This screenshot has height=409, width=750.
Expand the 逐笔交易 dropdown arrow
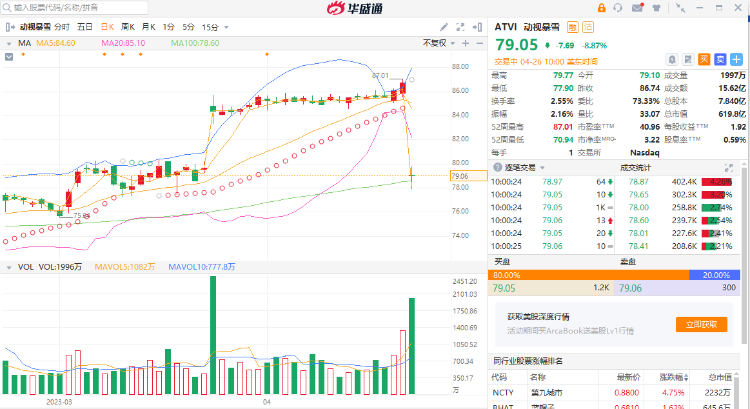pyautogui.click(x=542, y=168)
